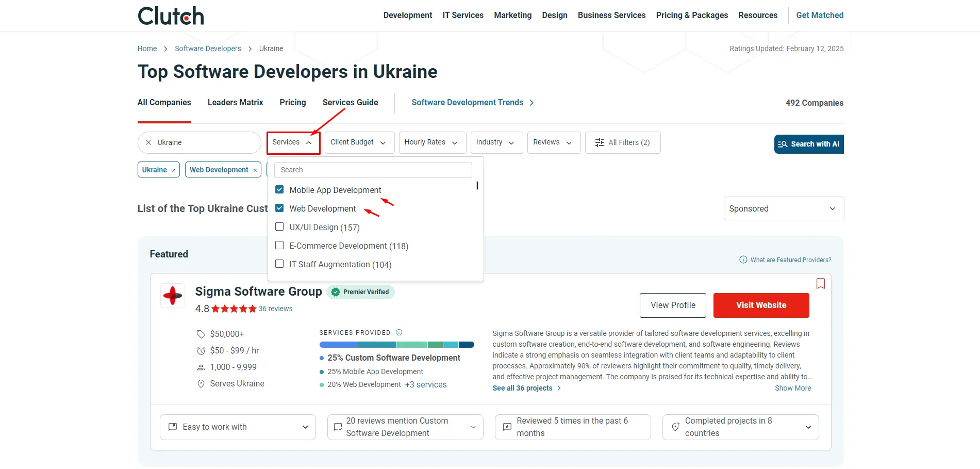The width and height of the screenshot is (980, 469).
Task: Click the services provided color bar
Action: [397, 345]
